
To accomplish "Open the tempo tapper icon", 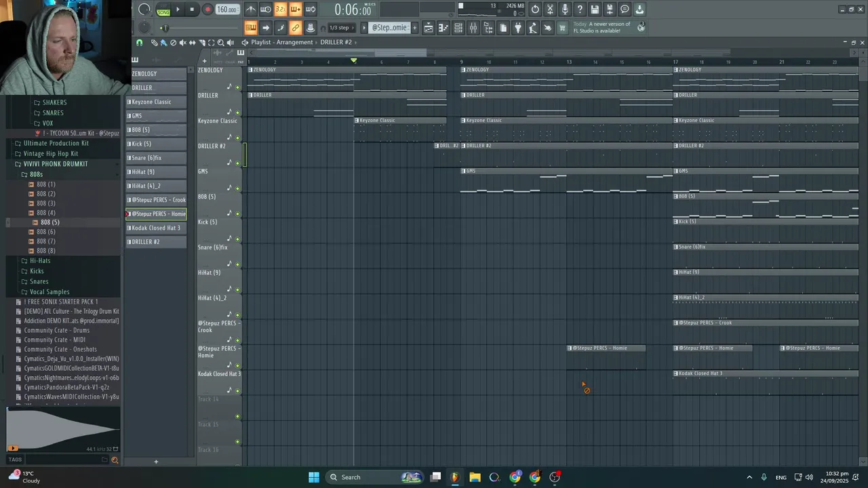I will pos(533,28).
